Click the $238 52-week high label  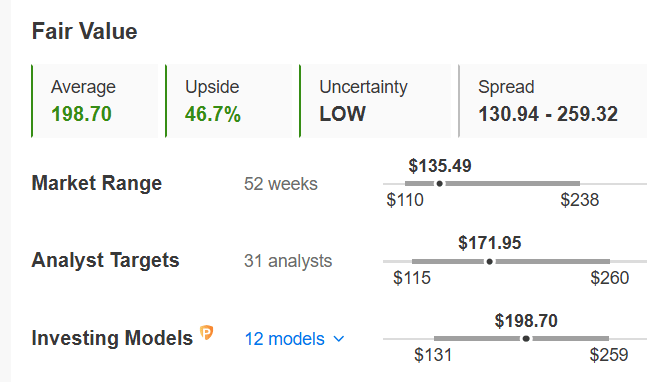point(579,200)
